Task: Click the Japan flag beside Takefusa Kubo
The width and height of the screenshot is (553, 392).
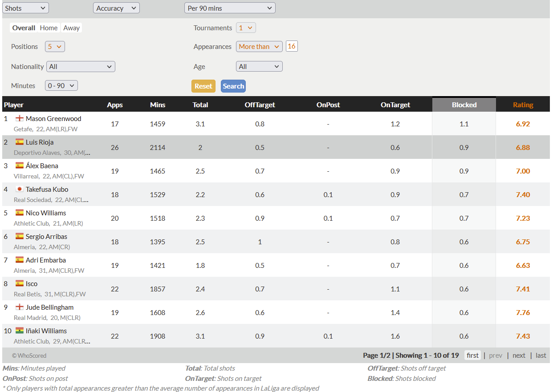Action: pyautogui.click(x=20, y=189)
